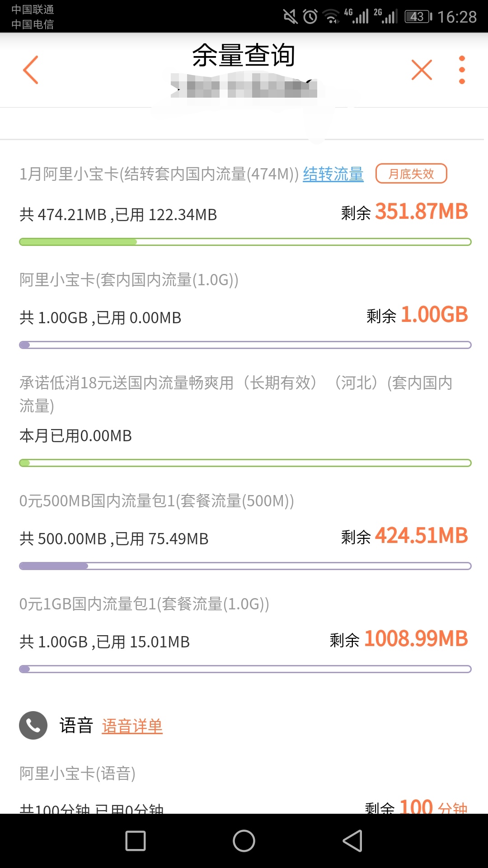Tap the phone icon beside 语音
The height and width of the screenshot is (868, 488).
[33, 726]
